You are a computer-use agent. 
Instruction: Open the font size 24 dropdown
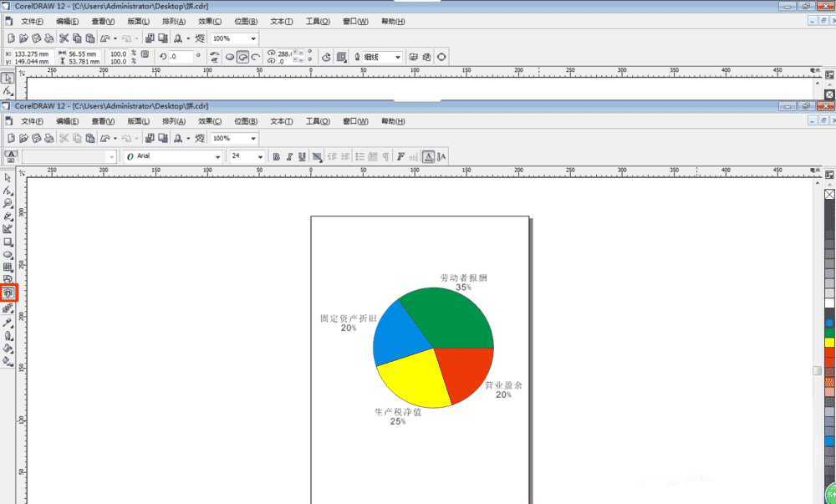(x=259, y=156)
